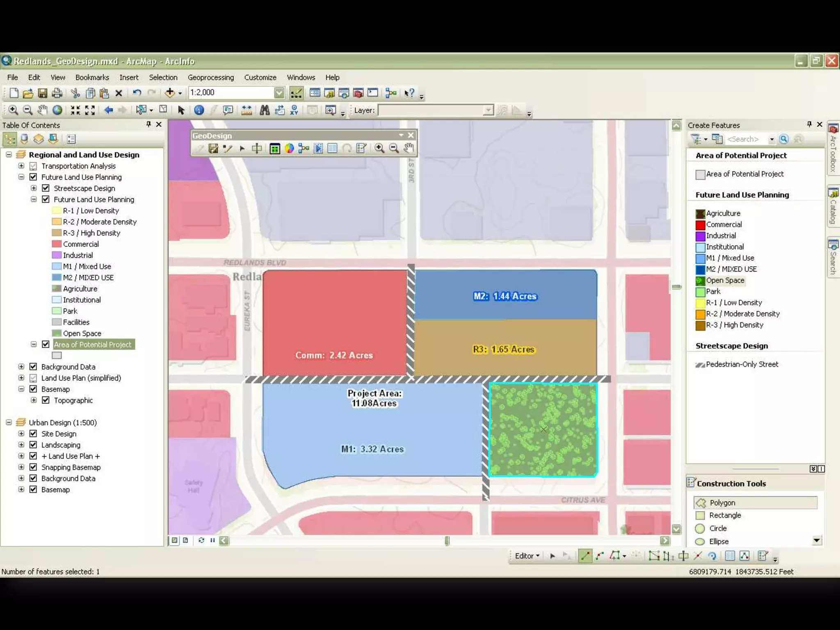
Task: Open the map scale dropdown
Action: pyautogui.click(x=279, y=93)
